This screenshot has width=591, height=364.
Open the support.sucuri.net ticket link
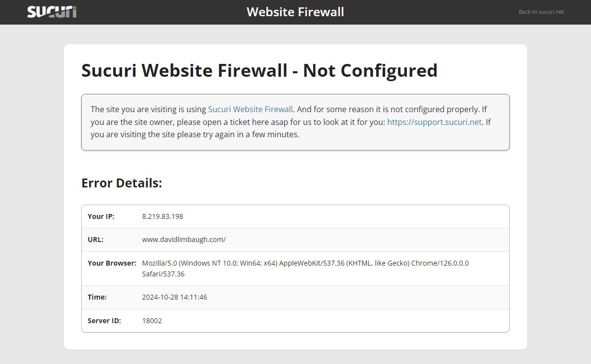coord(434,122)
